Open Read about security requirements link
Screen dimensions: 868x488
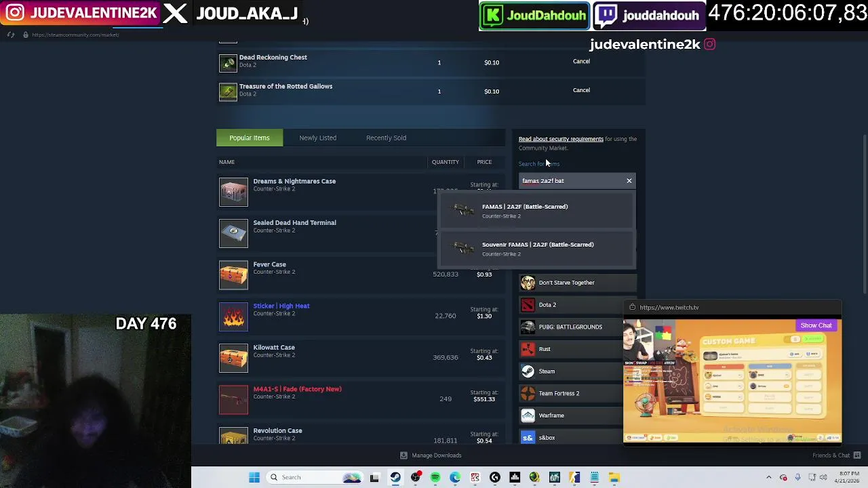[x=561, y=139]
